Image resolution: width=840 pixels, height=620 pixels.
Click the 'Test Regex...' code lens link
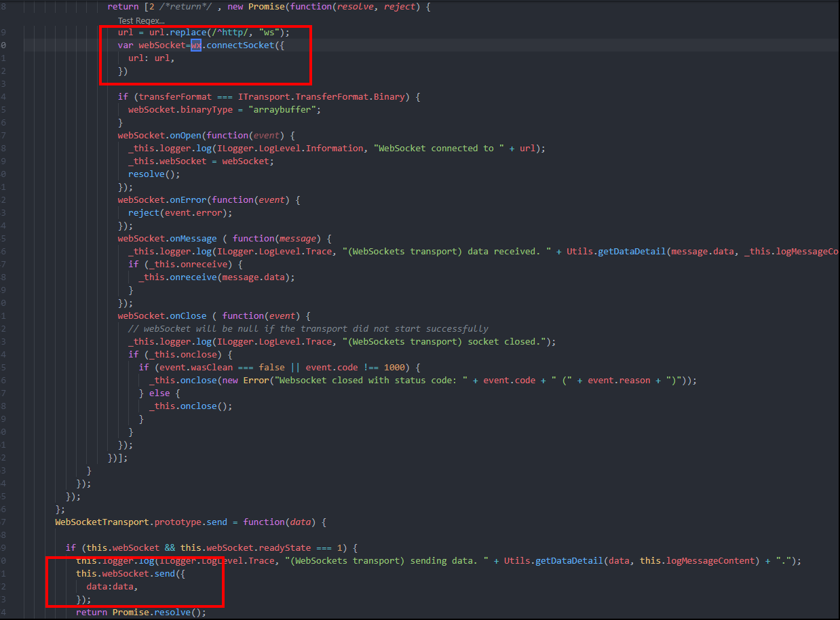141,20
